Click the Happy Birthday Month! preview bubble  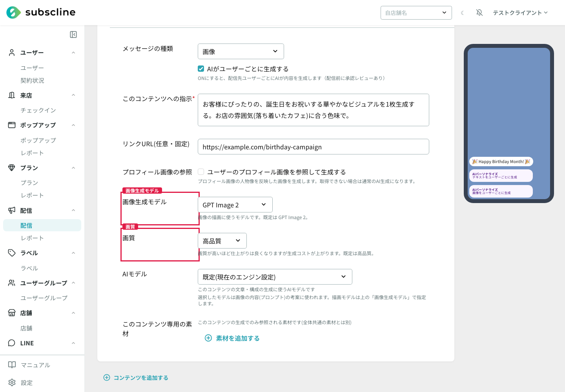pyautogui.click(x=501, y=162)
